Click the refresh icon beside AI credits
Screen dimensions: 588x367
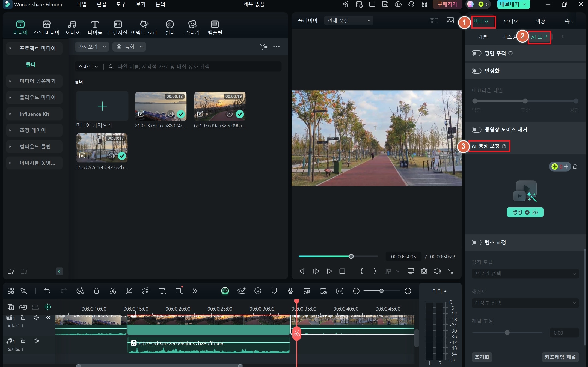click(x=575, y=167)
